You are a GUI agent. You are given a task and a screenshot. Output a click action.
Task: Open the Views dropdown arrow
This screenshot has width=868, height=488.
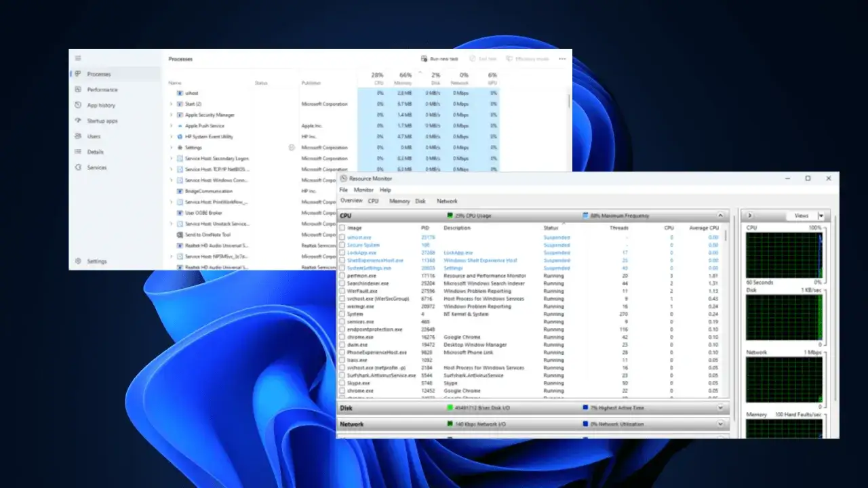(x=821, y=216)
